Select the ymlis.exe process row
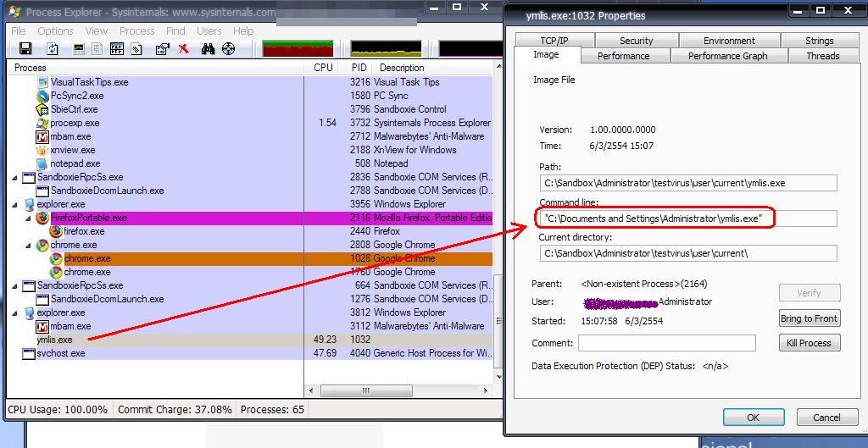This screenshot has width=868, height=448. tap(248, 340)
